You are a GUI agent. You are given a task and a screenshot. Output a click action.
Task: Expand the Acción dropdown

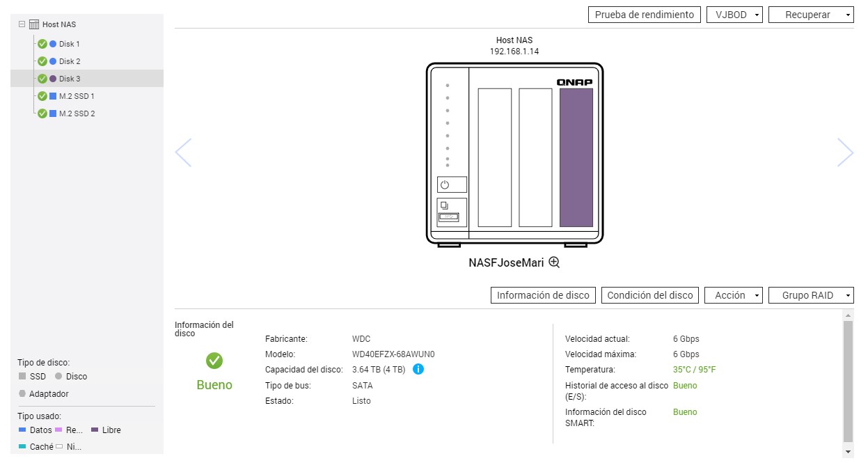(x=734, y=295)
